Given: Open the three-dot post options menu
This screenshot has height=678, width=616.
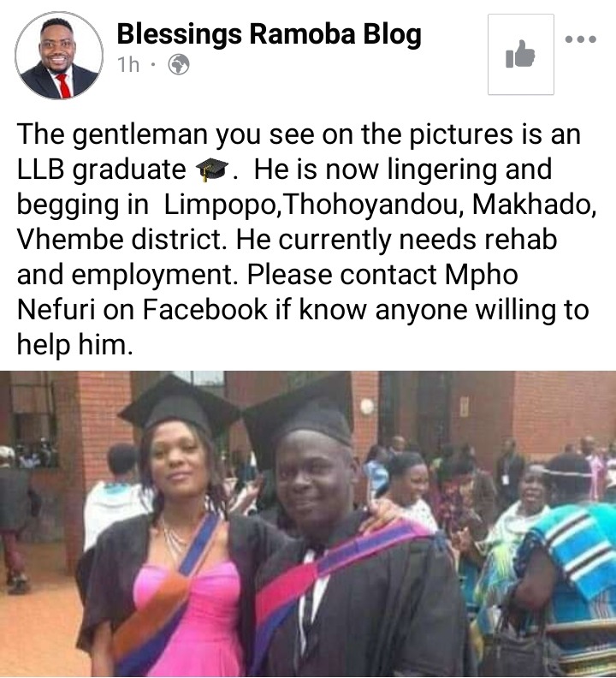Looking at the screenshot, I should [x=581, y=39].
